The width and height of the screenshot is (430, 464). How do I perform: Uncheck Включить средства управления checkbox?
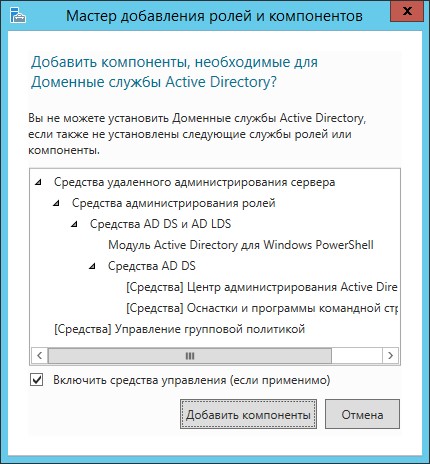(x=36, y=380)
